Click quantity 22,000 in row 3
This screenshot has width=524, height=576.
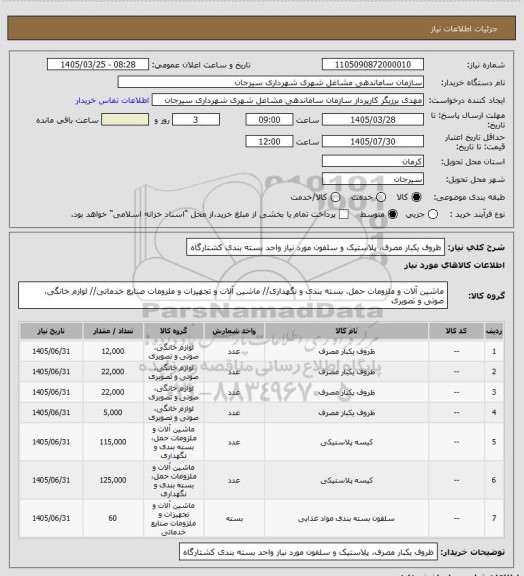(x=113, y=392)
